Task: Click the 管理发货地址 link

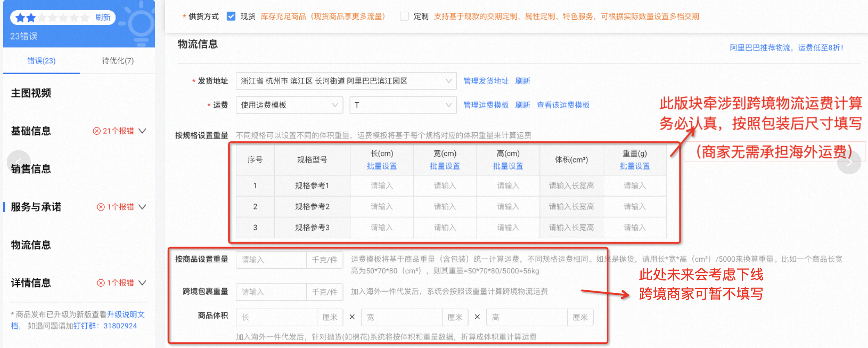Action: tap(486, 81)
